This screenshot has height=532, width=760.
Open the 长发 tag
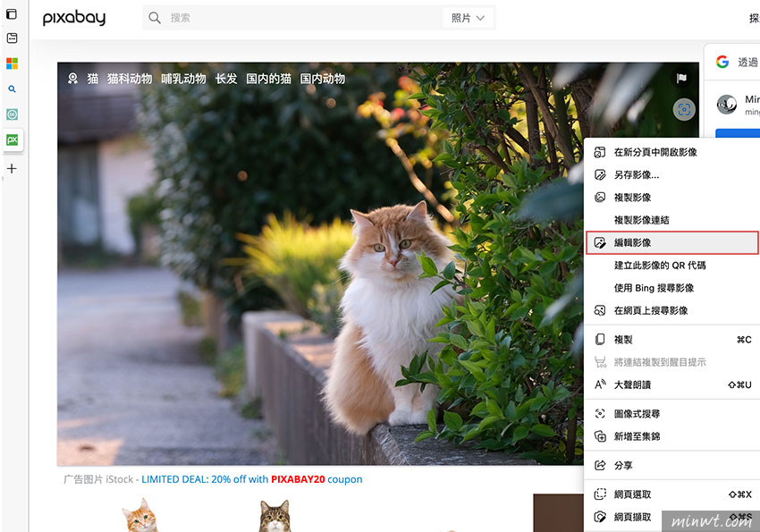[226, 79]
